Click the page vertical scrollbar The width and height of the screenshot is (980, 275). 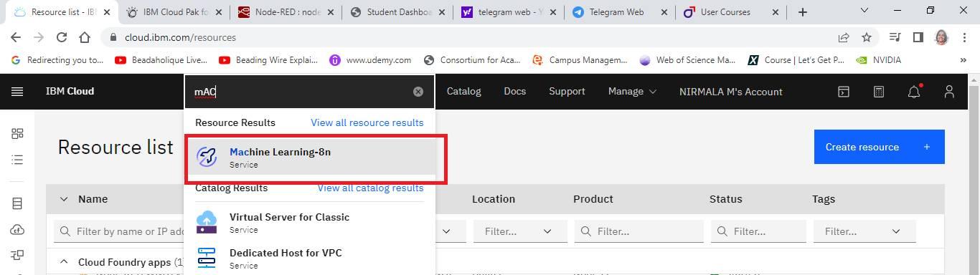[974, 174]
